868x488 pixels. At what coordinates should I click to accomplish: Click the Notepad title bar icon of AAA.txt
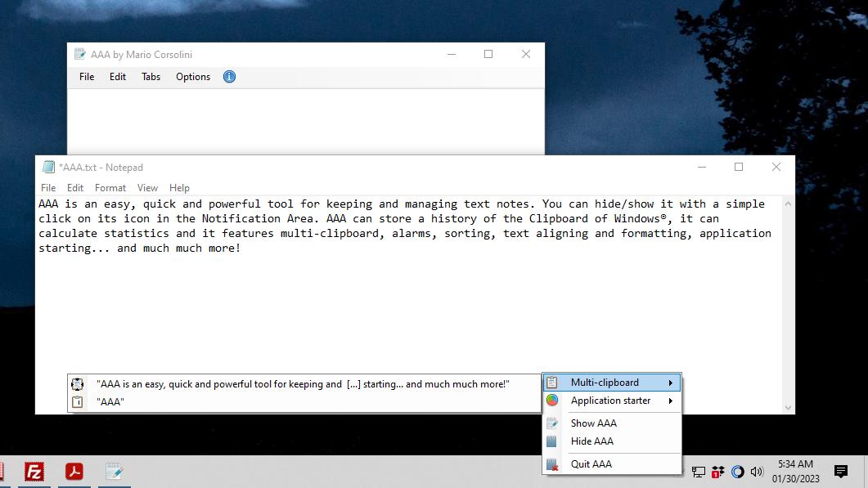tap(49, 167)
